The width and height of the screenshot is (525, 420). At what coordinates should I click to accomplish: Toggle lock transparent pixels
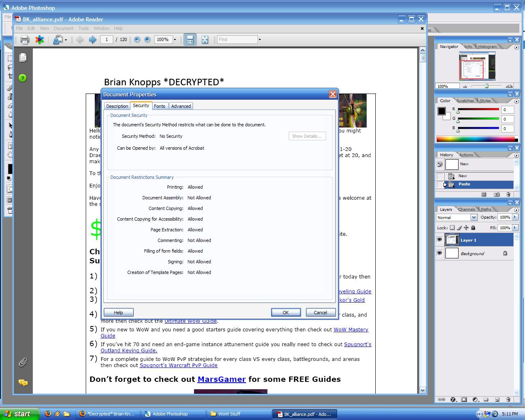tap(452, 228)
